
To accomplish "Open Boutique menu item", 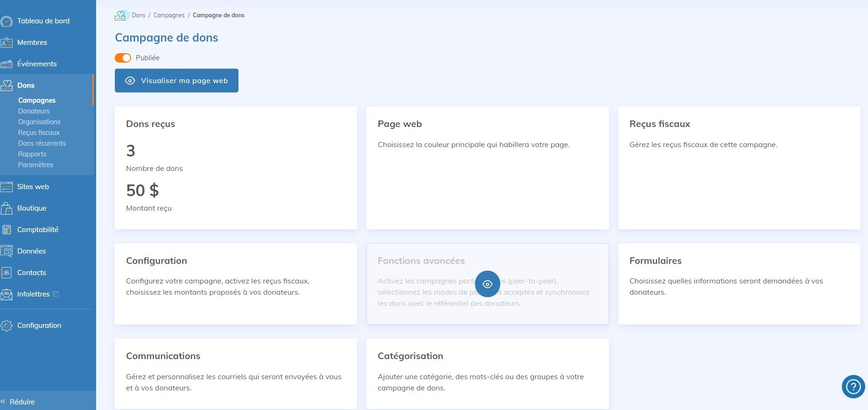I will tap(32, 208).
